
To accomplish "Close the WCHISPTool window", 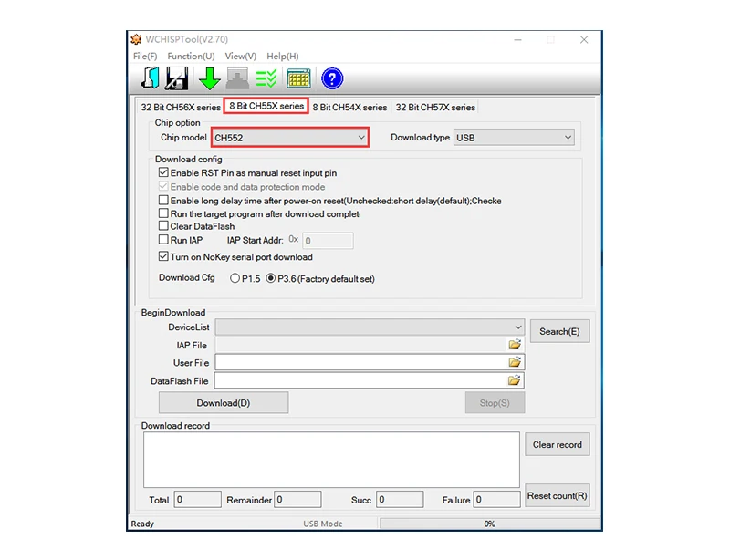I will pyautogui.click(x=584, y=39).
